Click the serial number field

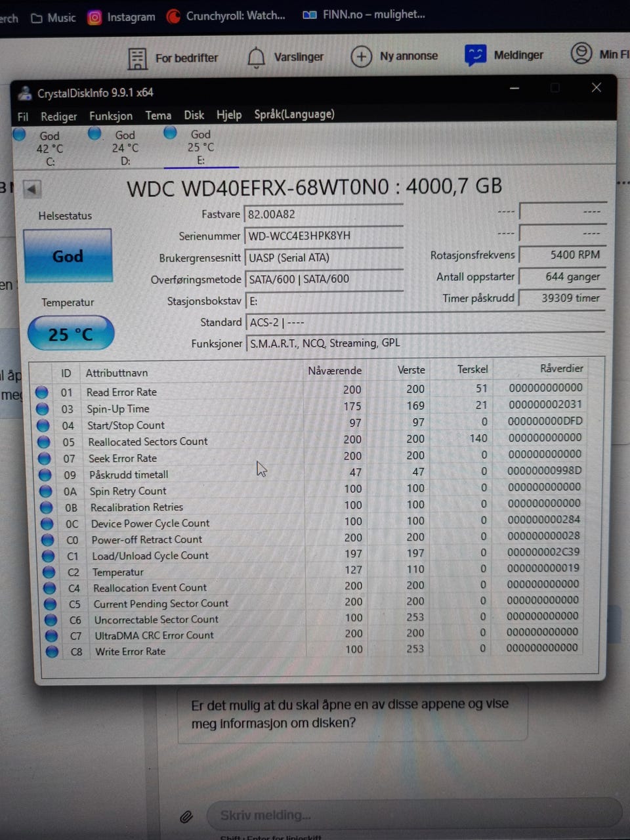[324, 236]
